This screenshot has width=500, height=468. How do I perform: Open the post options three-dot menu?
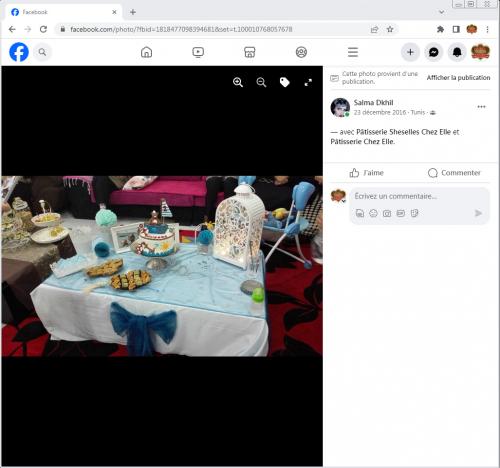481,107
